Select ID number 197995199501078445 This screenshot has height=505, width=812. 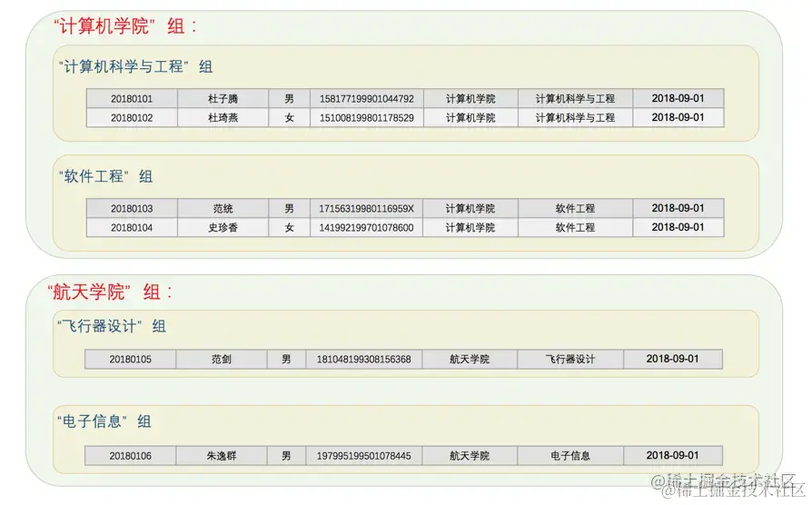pos(364,456)
